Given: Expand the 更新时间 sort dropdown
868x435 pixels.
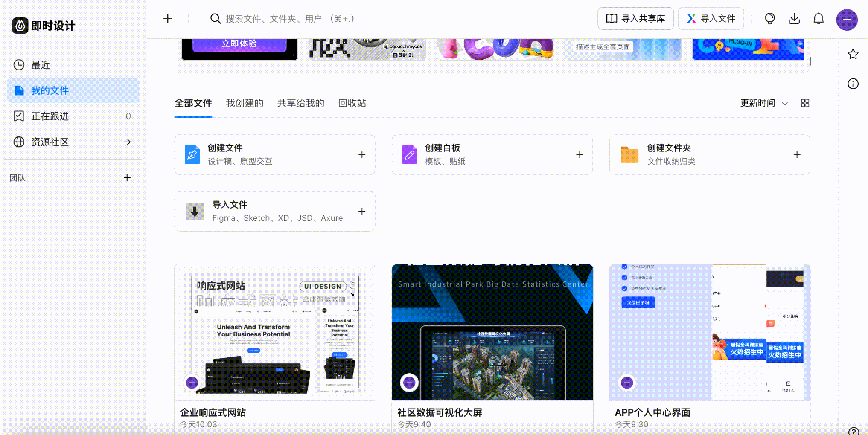Looking at the screenshot, I should point(763,103).
